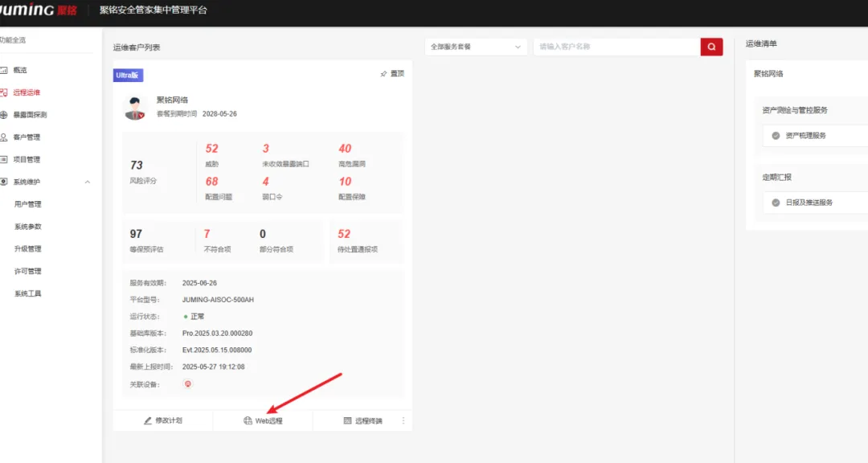868x463 pixels.
Task: Click the 聚铭网络 customer avatar
Action: 136,108
